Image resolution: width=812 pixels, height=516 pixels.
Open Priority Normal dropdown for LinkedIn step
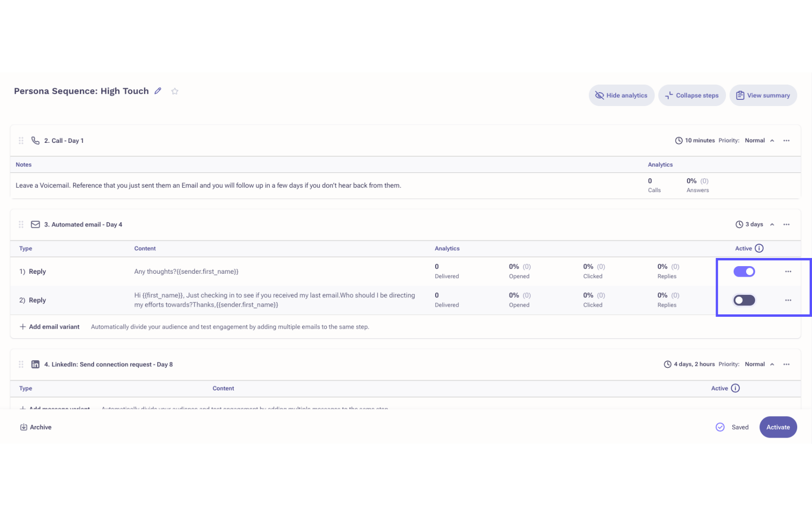pos(755,364)
